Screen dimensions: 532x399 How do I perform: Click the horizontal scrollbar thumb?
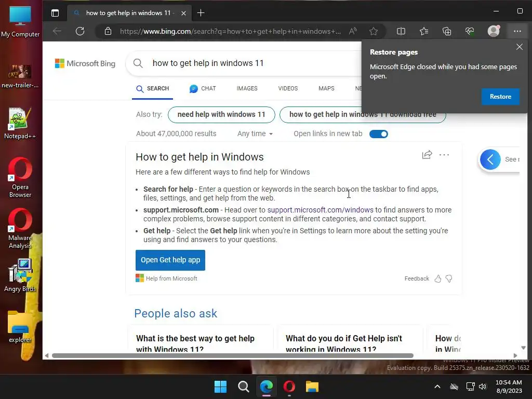[233, 355]
